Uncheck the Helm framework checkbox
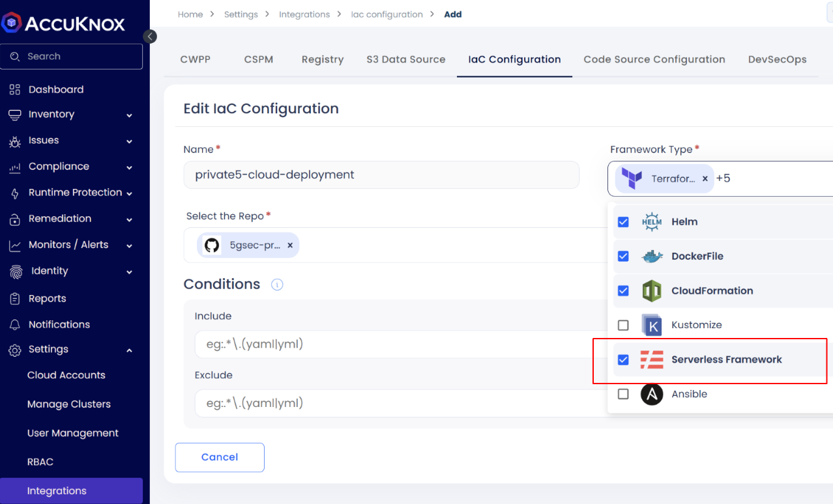 623,221
